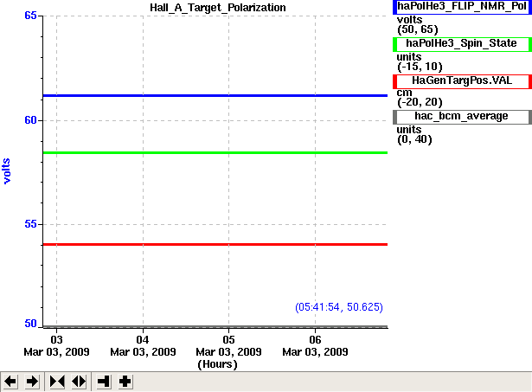Click the 60 y-axis value
This screenshot has height=392, width=532.
coord(30,120)
